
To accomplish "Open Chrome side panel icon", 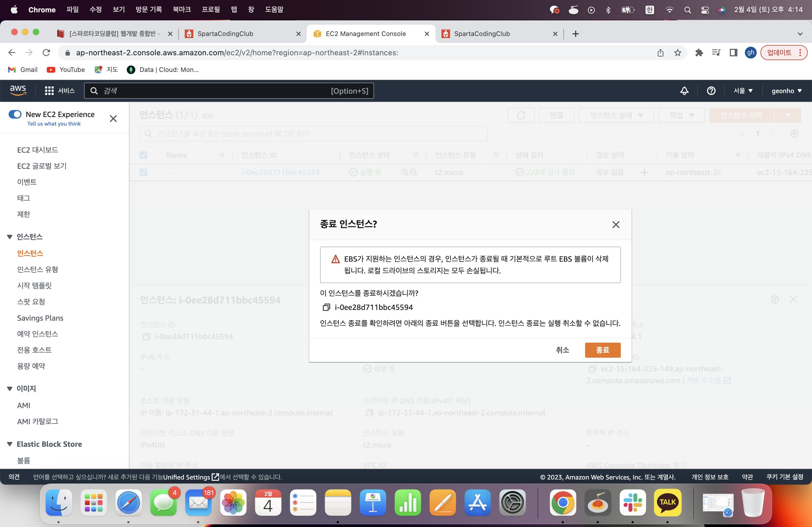I will (734, 53).
